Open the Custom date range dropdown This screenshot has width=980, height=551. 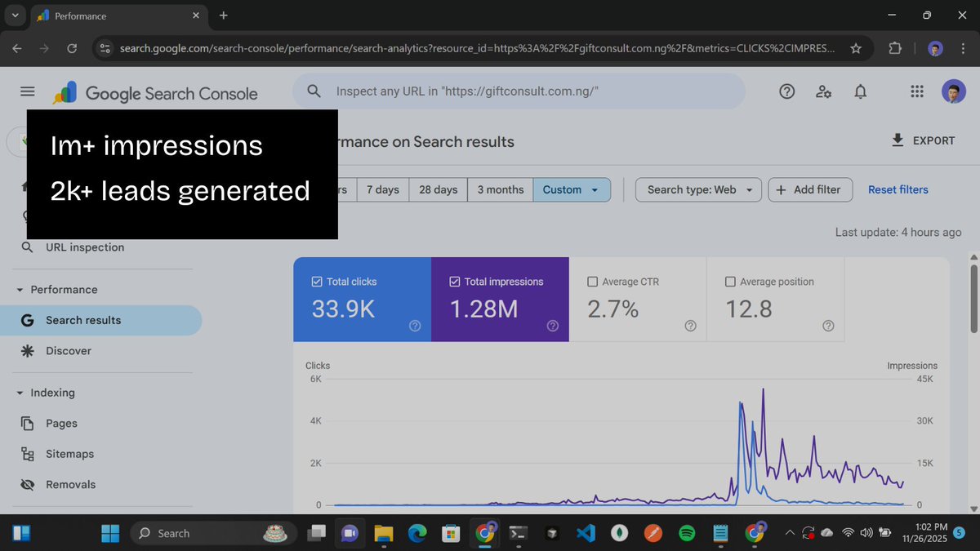pos(571,189)
